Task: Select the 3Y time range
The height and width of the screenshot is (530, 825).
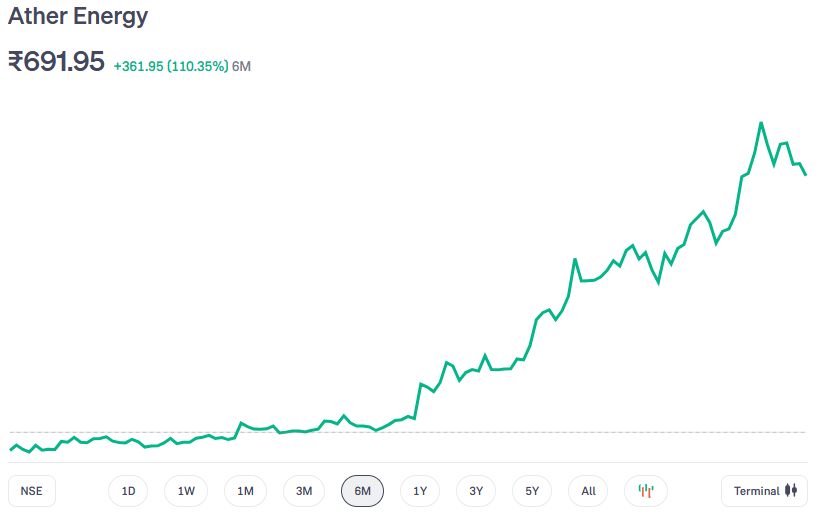Action: tap(476, 491)
